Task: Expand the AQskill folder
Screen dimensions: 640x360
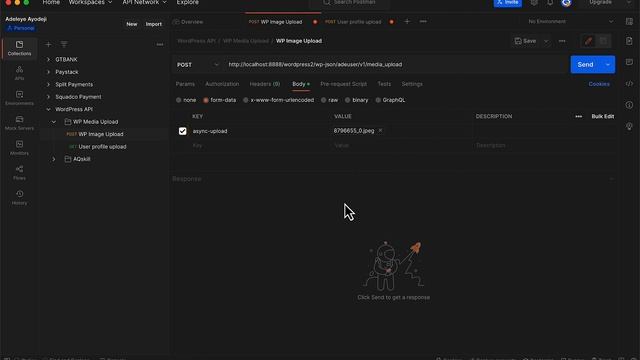Action: (53, 159)
